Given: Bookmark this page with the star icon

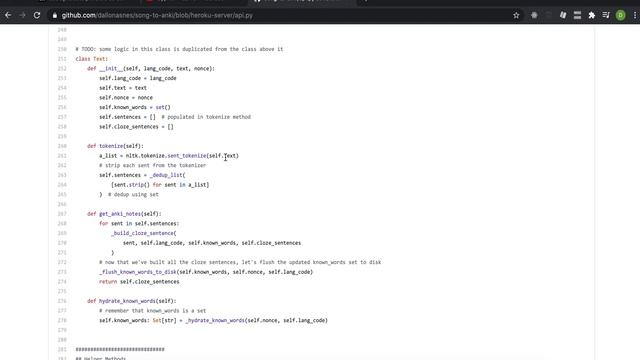Looking at the screenshot, I should pyautogui.click(x=516, y=15).
